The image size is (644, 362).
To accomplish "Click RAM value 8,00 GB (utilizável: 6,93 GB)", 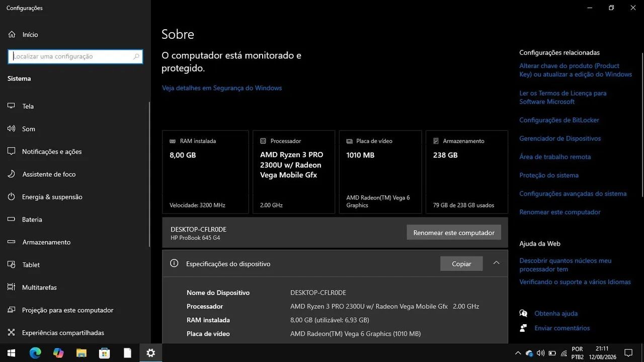I will click(330, 320).
